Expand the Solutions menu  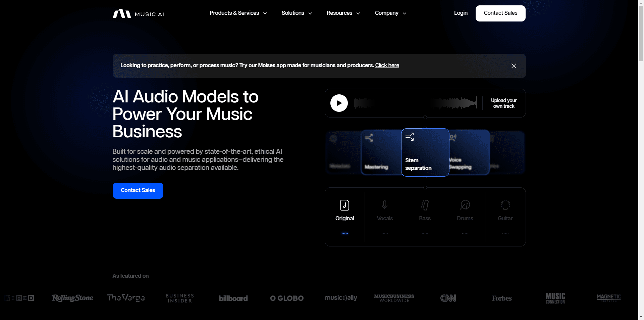pyautogui.click(x=297, y=13)
